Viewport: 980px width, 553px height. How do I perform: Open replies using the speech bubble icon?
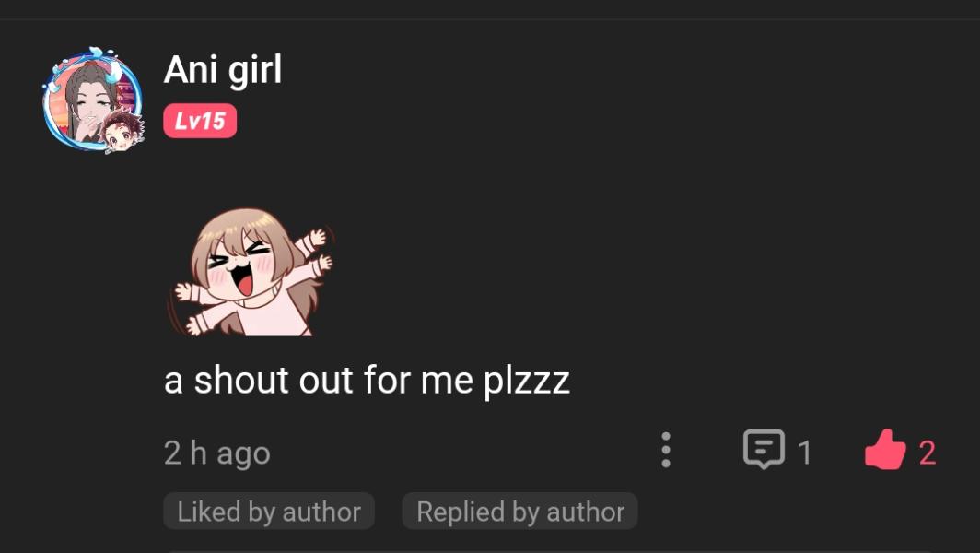tap(764, 450)
